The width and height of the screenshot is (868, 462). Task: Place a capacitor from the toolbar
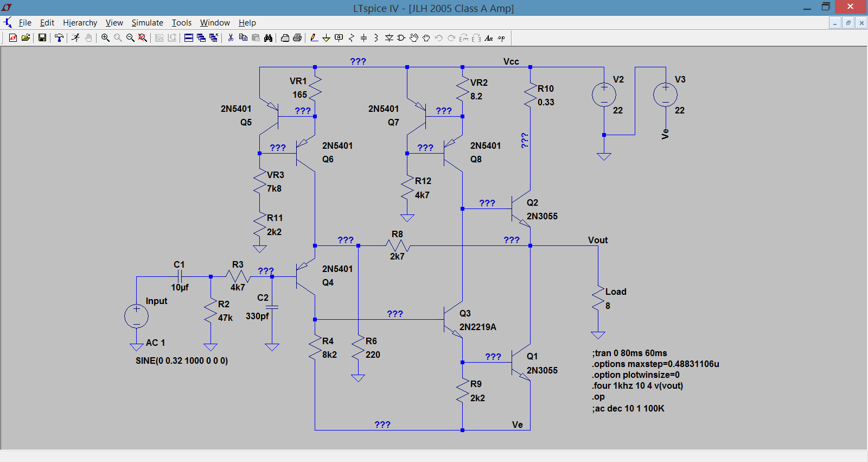[x=364, y=38]
